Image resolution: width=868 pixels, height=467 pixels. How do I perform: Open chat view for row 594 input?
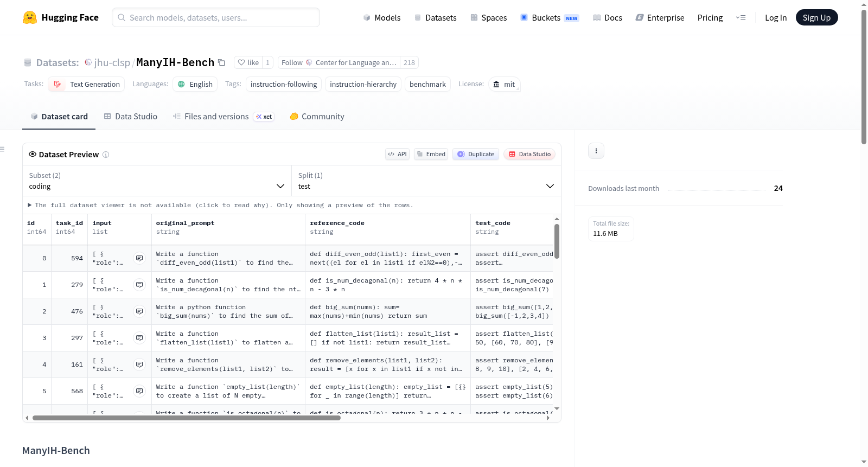[139, 258]
